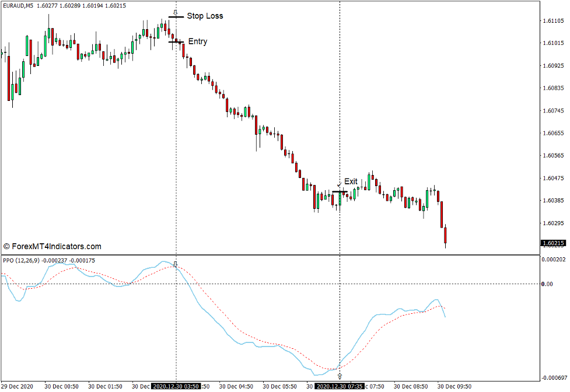Select the EURAUD,M5 symbol label
The height and width of the screenshot is (392, 570).
(18, 4)
